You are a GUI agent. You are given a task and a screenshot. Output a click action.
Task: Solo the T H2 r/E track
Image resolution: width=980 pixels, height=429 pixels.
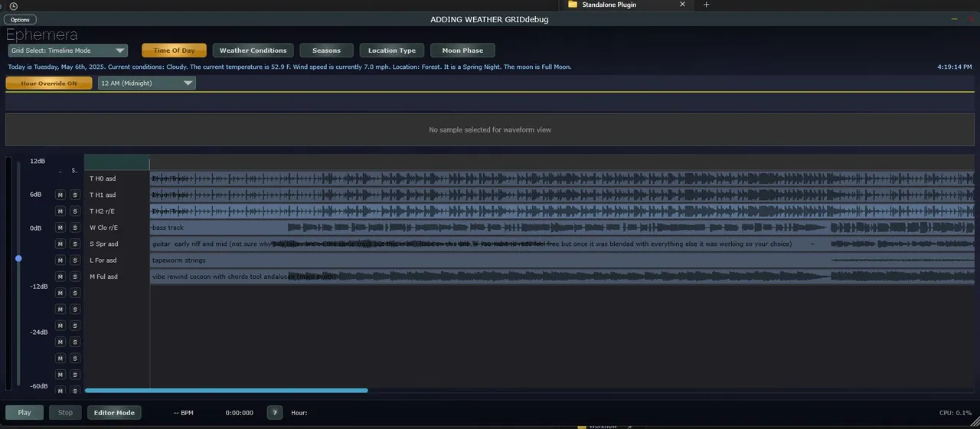tap(75, 211)
